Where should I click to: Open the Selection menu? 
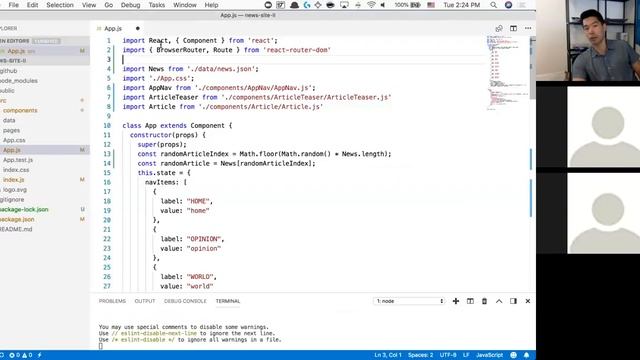(60, 5)
